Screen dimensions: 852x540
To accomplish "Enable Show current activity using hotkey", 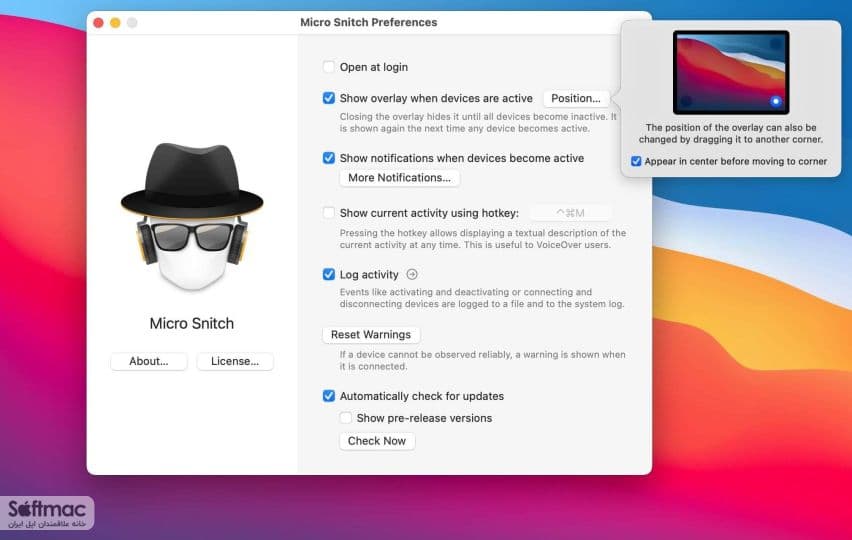I will 328,212.
